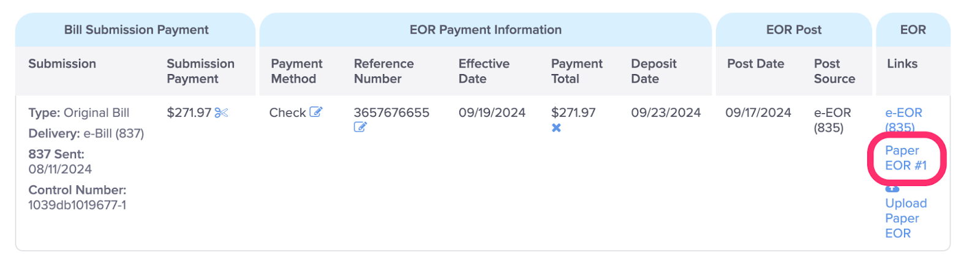Click the Payment Method column header
Viewport: 980px width, 263px height.
[x=296, y=71]
